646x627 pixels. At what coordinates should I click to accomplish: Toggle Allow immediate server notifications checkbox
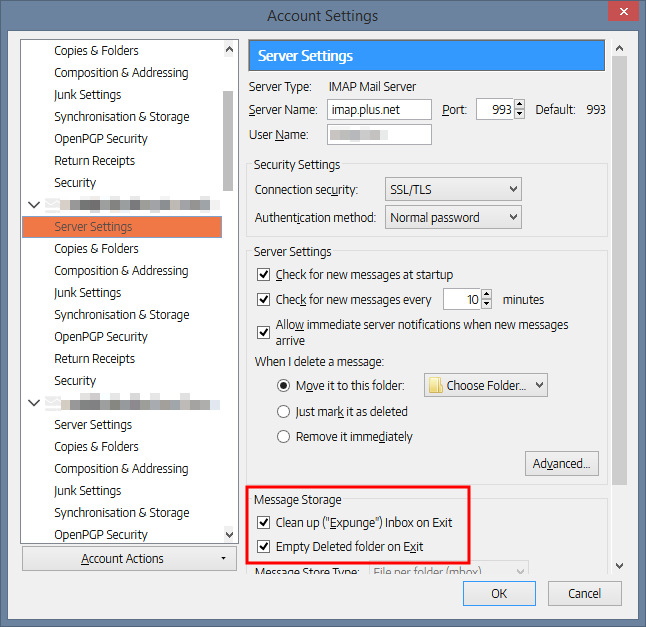point(263,332)
